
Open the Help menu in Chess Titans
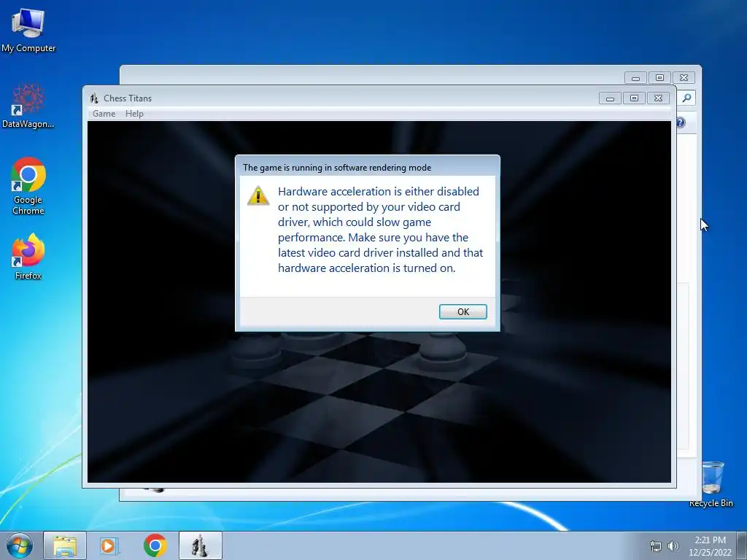point(134,113)
